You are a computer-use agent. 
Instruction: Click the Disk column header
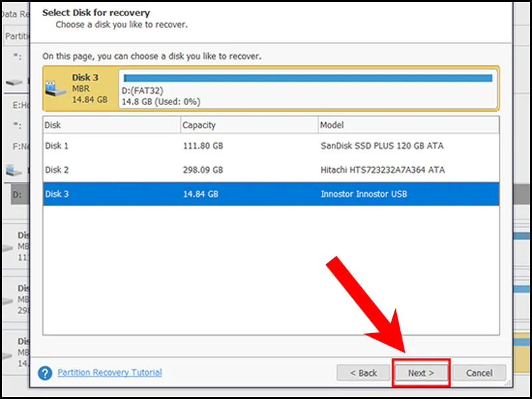tap(112, 125)
